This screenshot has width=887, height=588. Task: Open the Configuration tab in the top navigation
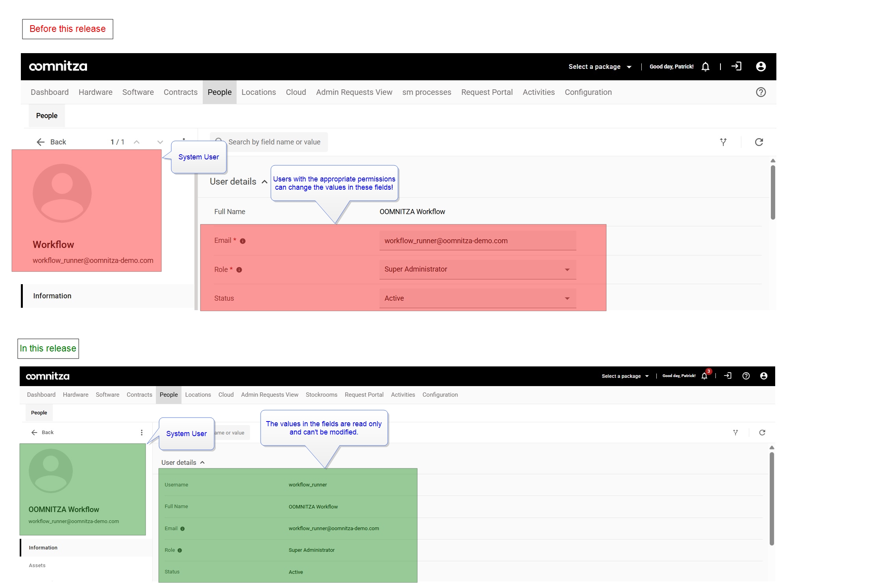click(x=588, y=92)
